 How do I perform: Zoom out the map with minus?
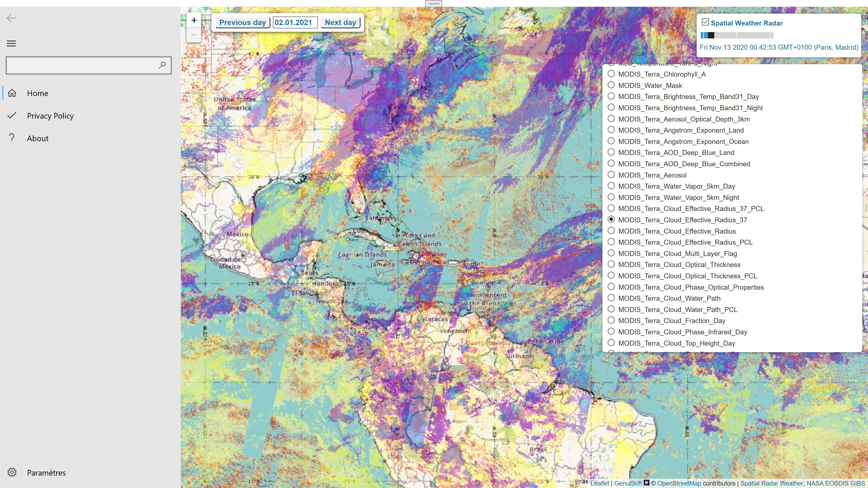(x=194, y=35)
